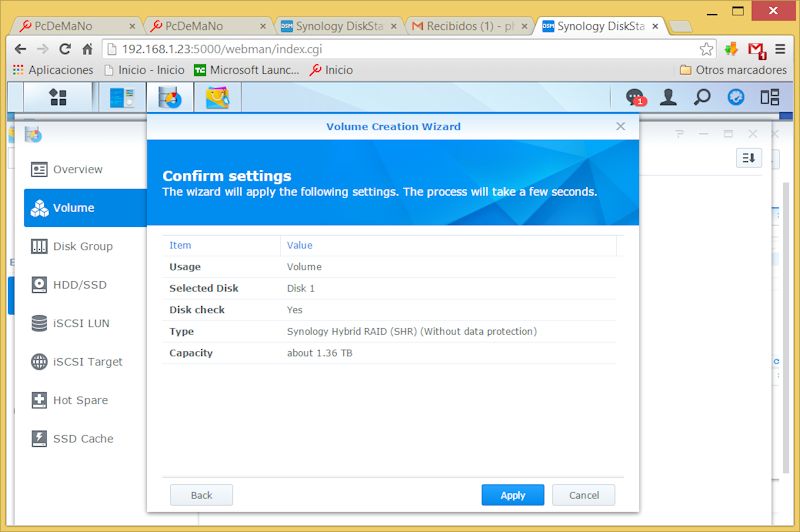Click the iSCSI LUN sidebar icon
The image size is (800, 532).
(39, 323)
